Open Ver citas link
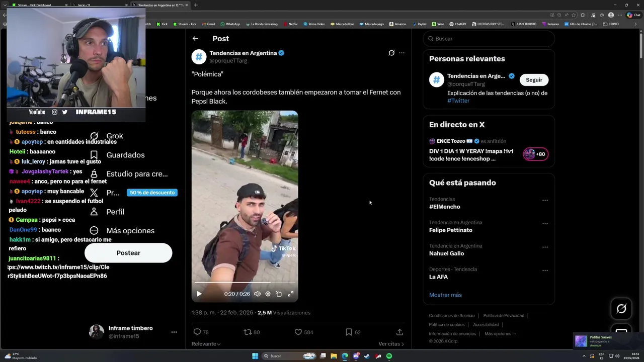The width and height of the screenshot is (644, 362). [391, 344]
